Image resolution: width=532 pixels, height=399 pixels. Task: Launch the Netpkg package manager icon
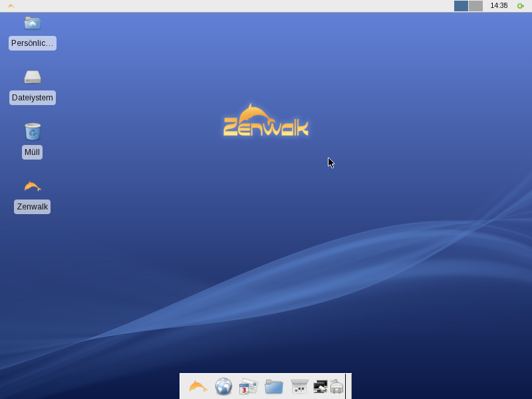[298, 386]
